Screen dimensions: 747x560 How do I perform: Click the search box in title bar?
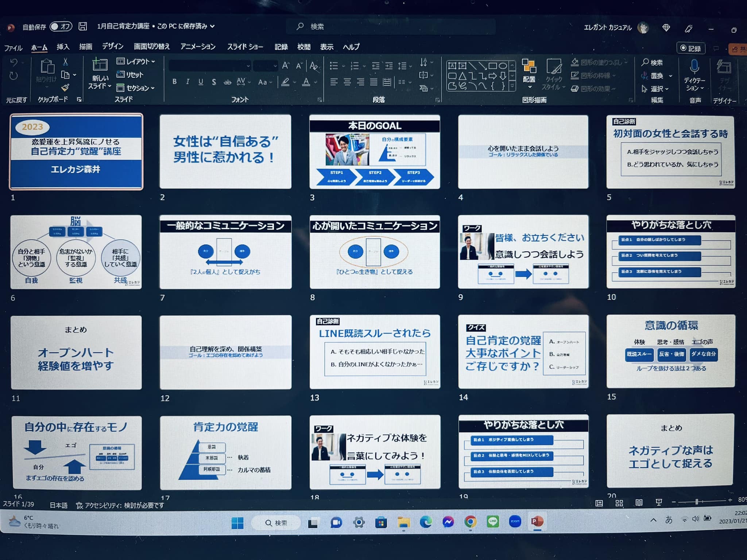tap(390, 27)
